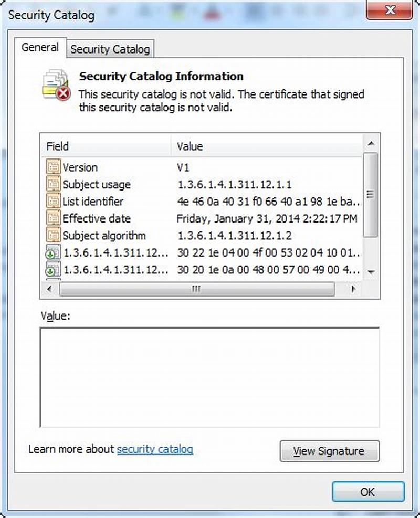
Task: Click the horizontal scrollbar left arrow
Action: (x=50, y=289)
